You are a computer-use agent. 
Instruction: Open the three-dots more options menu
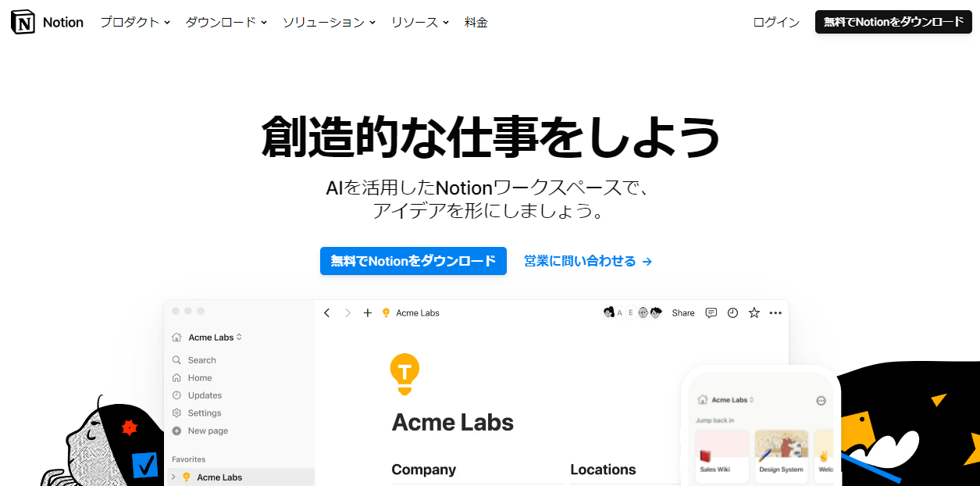[x=775, y=313]
